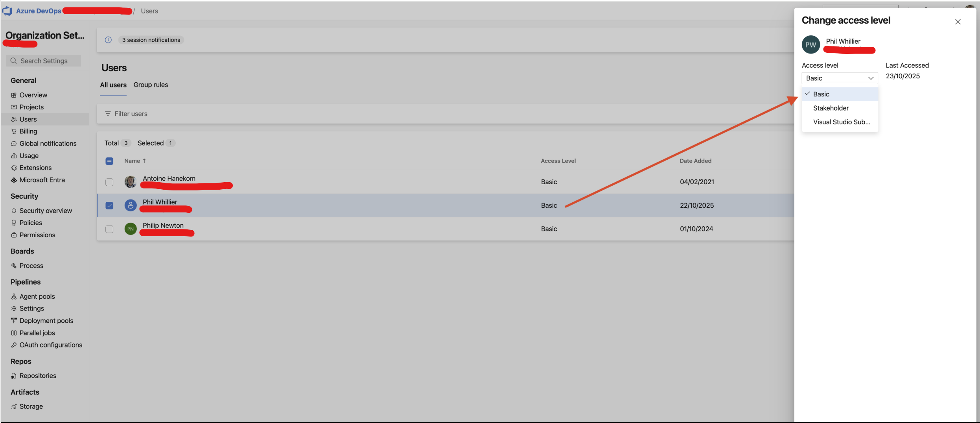Click Phil Whillier's blue avatar in table

[x=131, y=205]
